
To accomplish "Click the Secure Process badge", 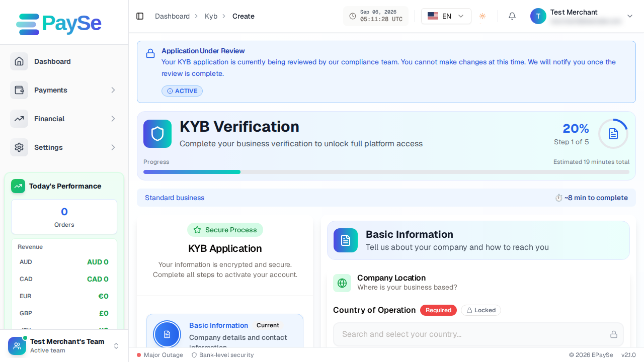I will pyautogui.click(x=225, y=230).
